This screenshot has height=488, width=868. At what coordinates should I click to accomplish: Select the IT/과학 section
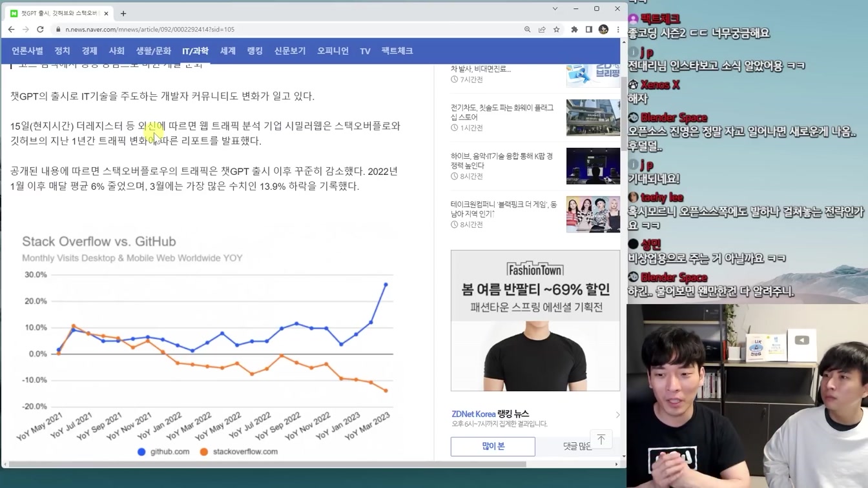[195, 51]
